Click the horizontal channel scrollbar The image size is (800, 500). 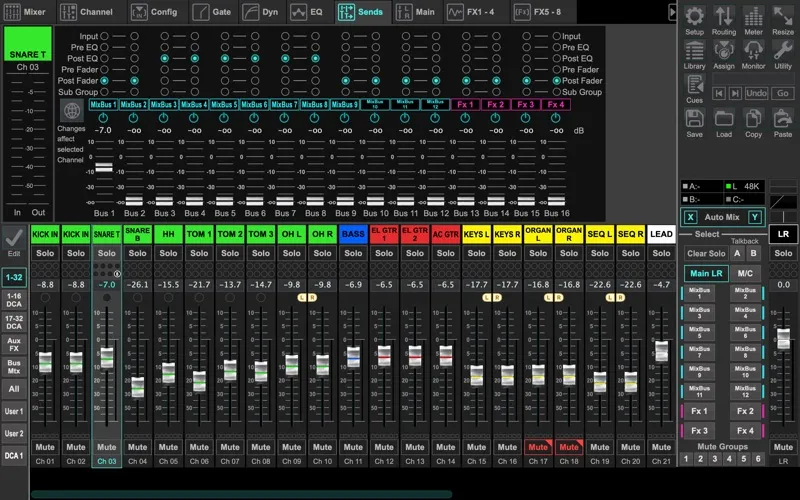coord(241,494)
